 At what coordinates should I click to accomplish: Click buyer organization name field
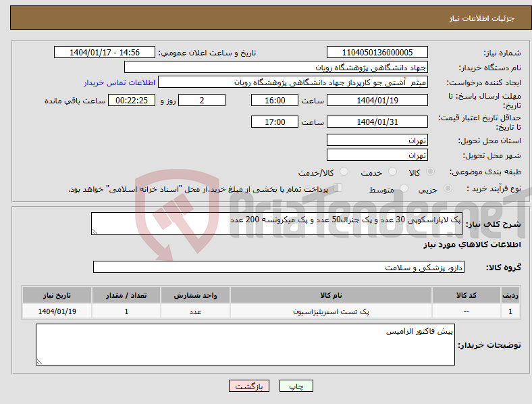click(x=276, y=67)
